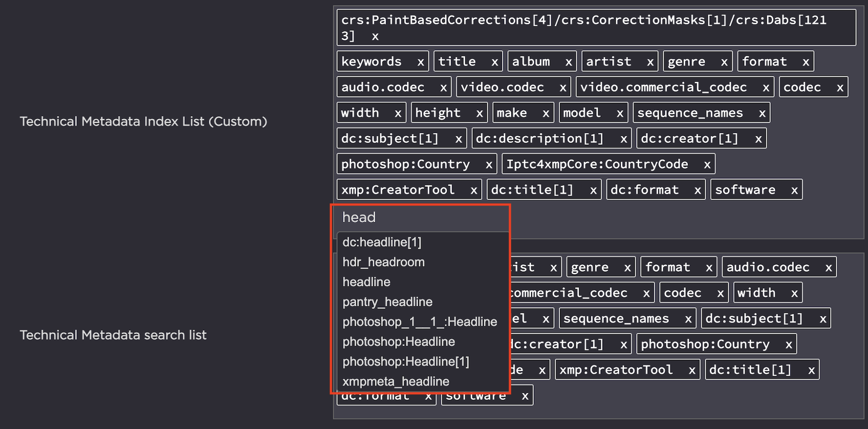The width and height of the screenshot is (868, 429).
Task: Remove the Iptc4xmpCore:CountryCode tag
Action: click(x=707, y=165)
